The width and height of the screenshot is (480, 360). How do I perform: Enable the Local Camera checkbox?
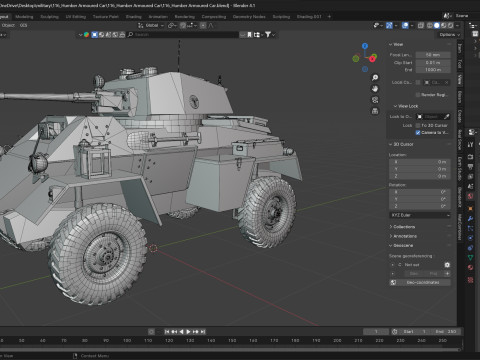click(x=418, y=82)
